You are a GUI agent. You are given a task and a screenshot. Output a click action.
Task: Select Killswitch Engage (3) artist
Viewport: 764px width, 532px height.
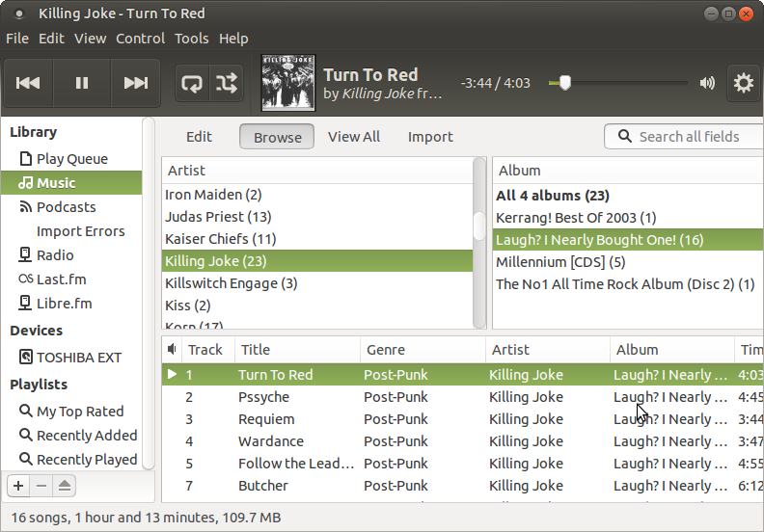coord(317,283)
